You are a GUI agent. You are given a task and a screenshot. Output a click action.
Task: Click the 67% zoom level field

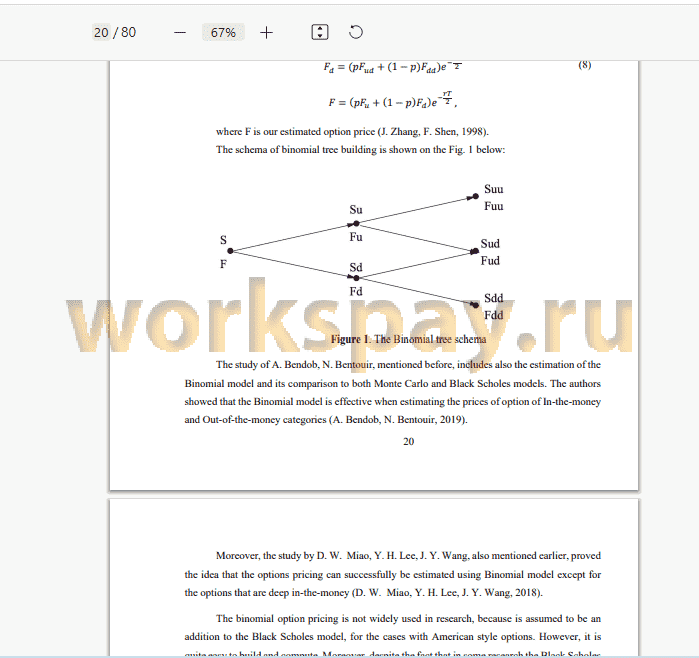tap(223, 33)
